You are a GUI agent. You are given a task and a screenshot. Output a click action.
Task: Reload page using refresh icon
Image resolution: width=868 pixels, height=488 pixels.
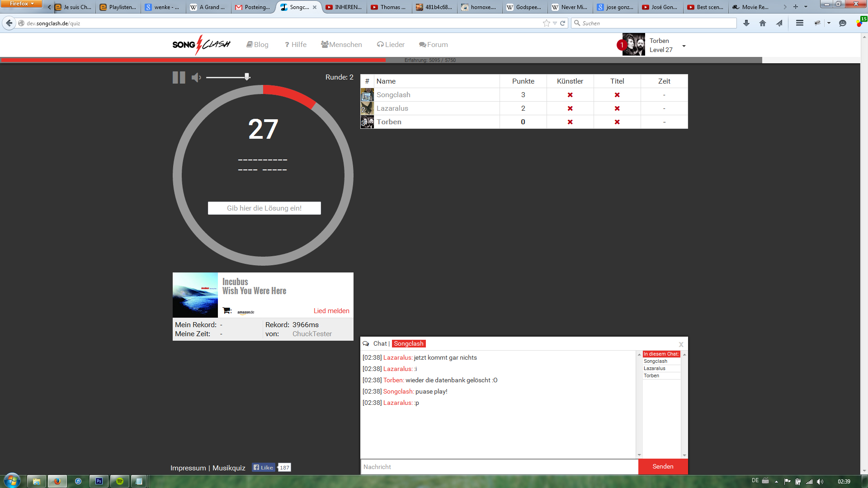point(563,23)
